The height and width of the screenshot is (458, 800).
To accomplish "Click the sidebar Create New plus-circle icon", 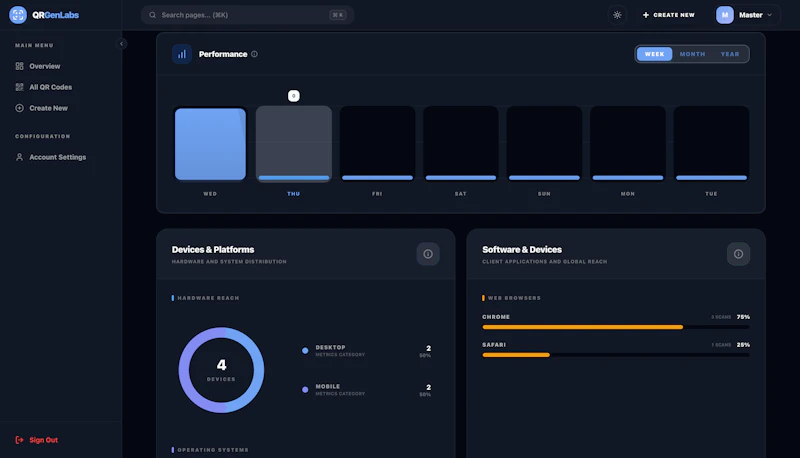I will (19, 108).
